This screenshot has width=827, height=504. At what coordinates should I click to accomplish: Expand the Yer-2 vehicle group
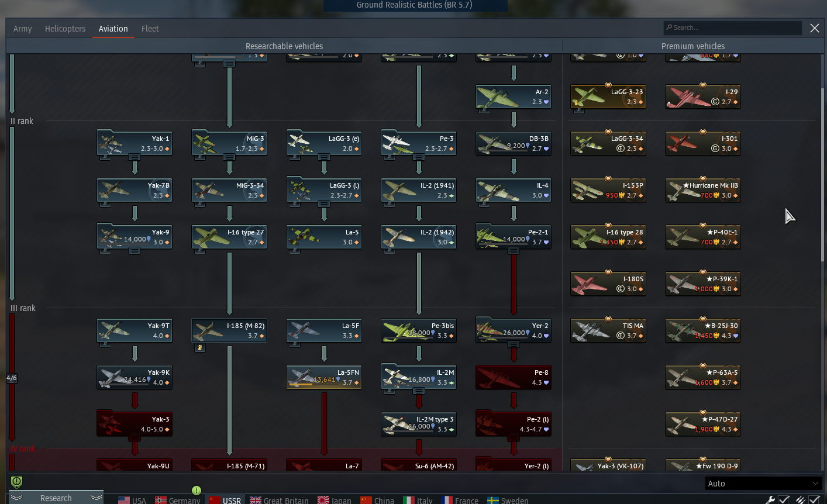pyautogui.click(x=514, y=344)
